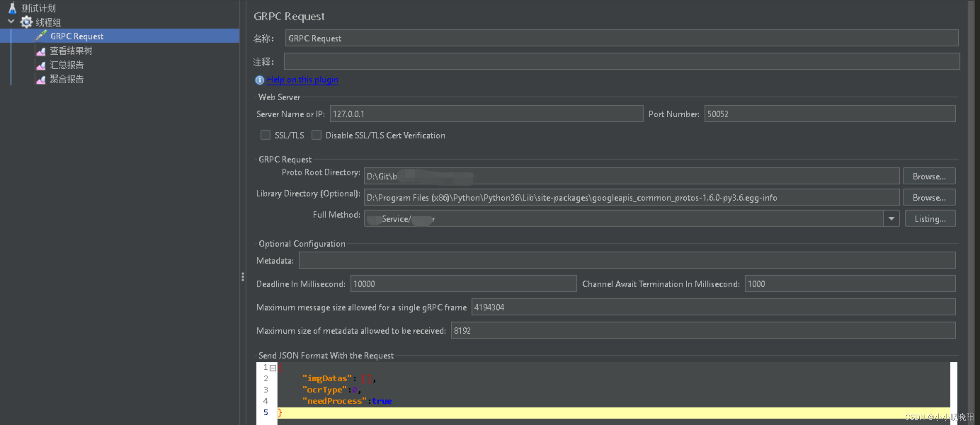Collapse the JSON block at line 1
The height and width of the screenshot is (425, 980).
[273, 367]
